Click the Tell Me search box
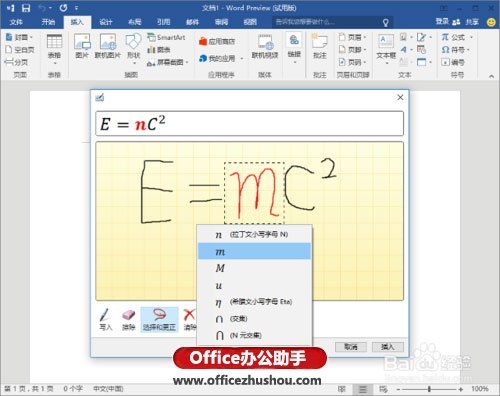500x396 pixels. click(332, 22)
